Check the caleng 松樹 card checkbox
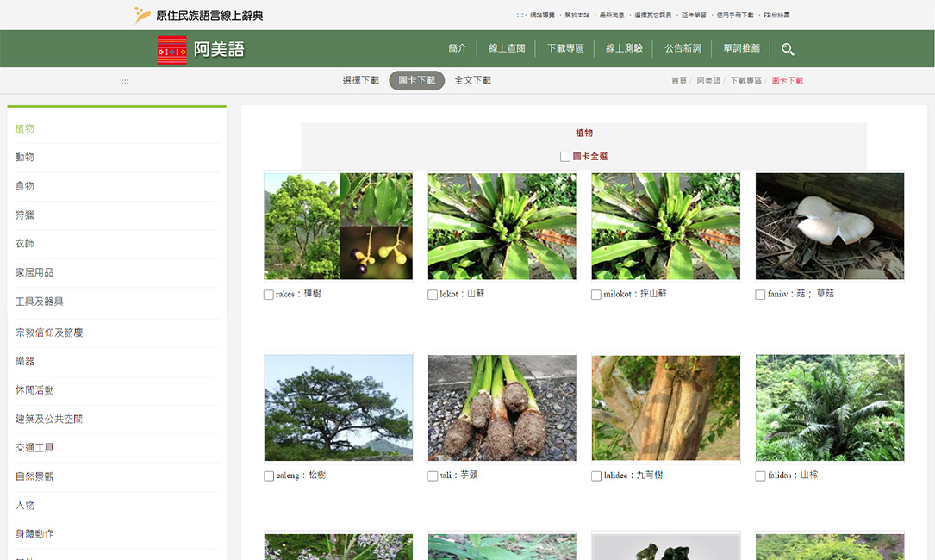Viewport: 935px width, 560px height. coord(268,476)
